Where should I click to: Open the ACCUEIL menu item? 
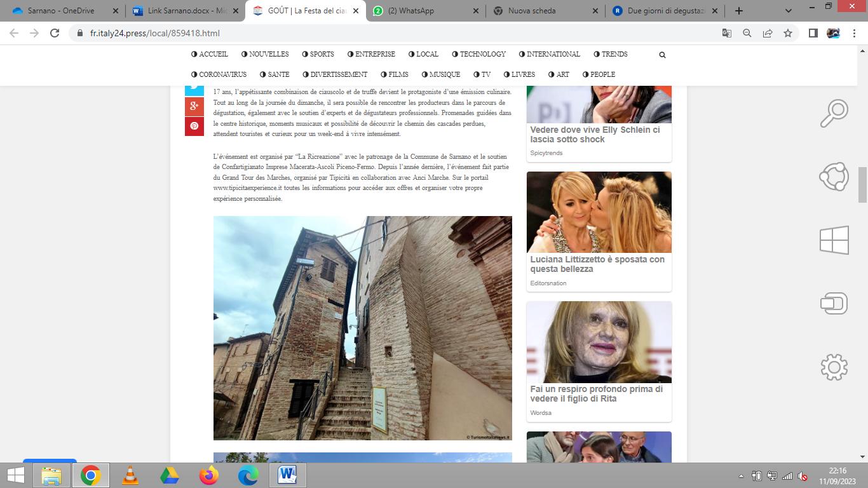[210, 54]
